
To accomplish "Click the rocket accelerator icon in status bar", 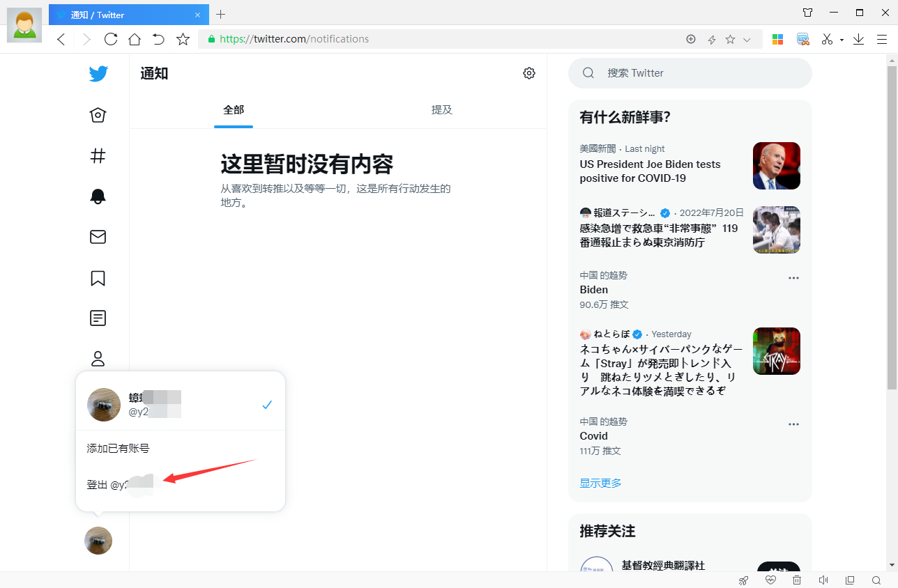I will pos(744,580).
